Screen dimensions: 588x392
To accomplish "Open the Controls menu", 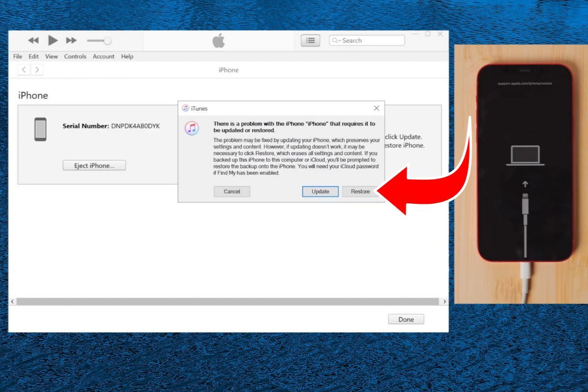I will (x=75, y=56).
